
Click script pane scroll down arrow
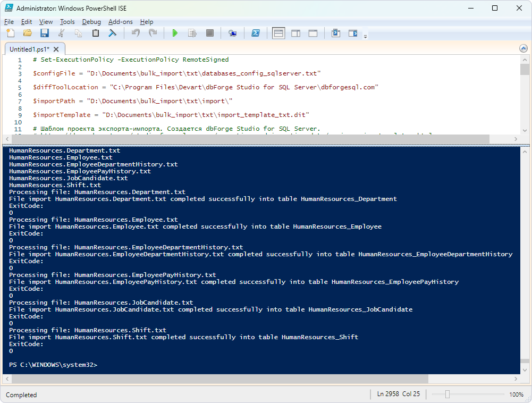[525, 130]
